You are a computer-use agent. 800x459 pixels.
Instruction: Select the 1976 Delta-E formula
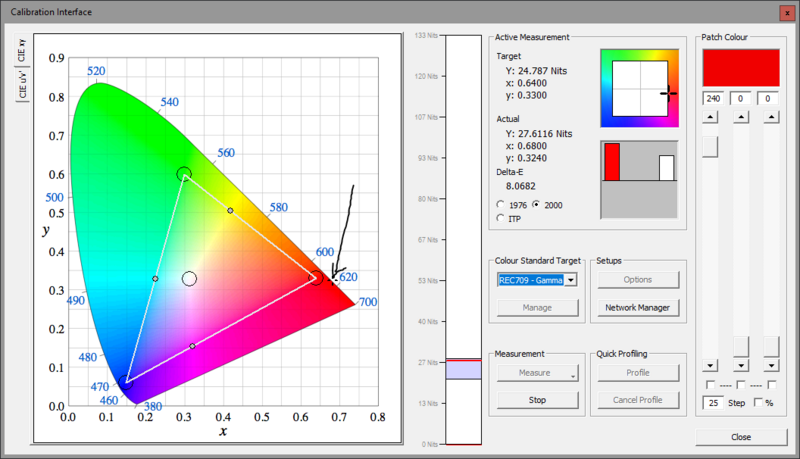tap(501, 205)
